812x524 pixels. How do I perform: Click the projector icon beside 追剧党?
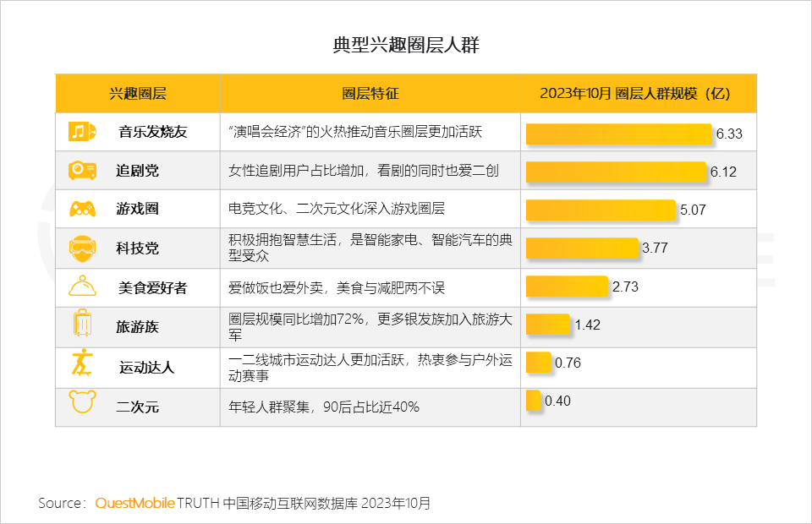(82, 171)
